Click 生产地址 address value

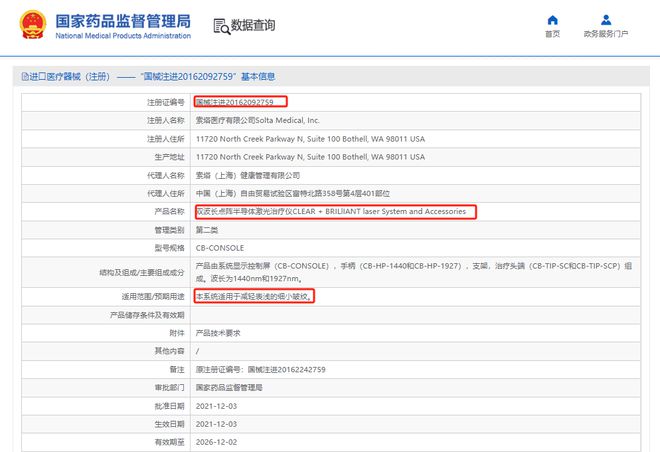pos(310,157)
